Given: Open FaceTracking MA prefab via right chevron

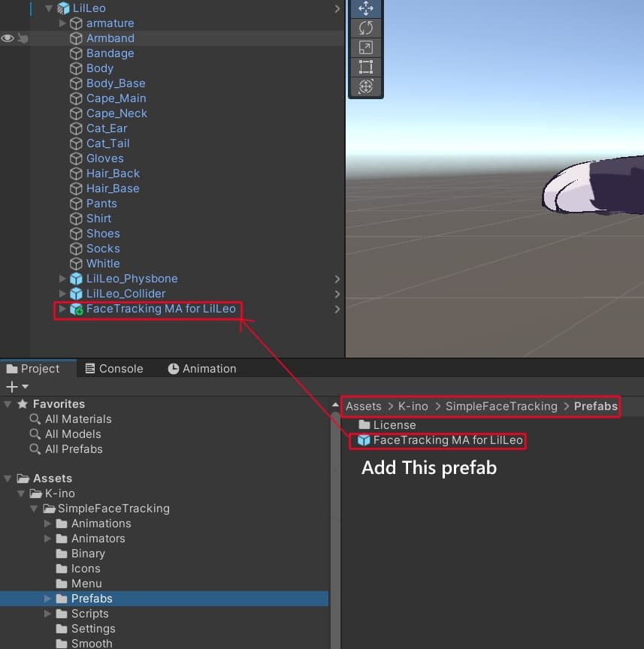Looking at the screenshot, I should [337, 309].
